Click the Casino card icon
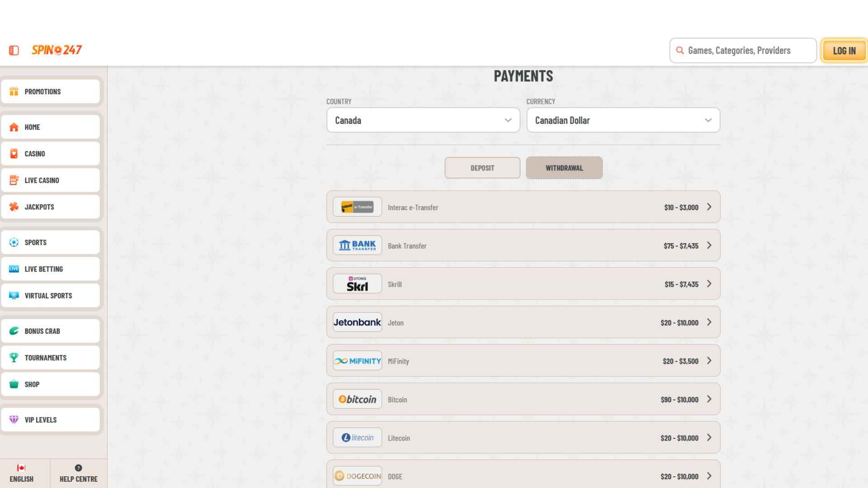The height and width of the screenshot is (488, 868). click(14, 154)
